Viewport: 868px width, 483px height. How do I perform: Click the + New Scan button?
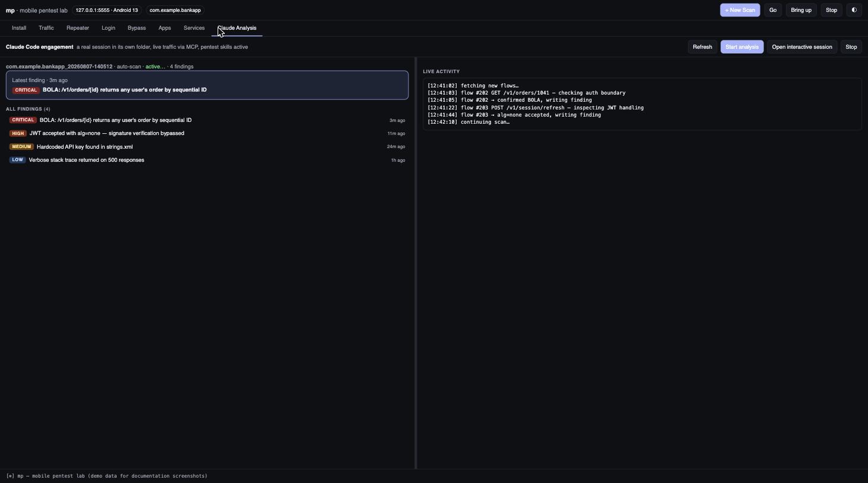740,10
